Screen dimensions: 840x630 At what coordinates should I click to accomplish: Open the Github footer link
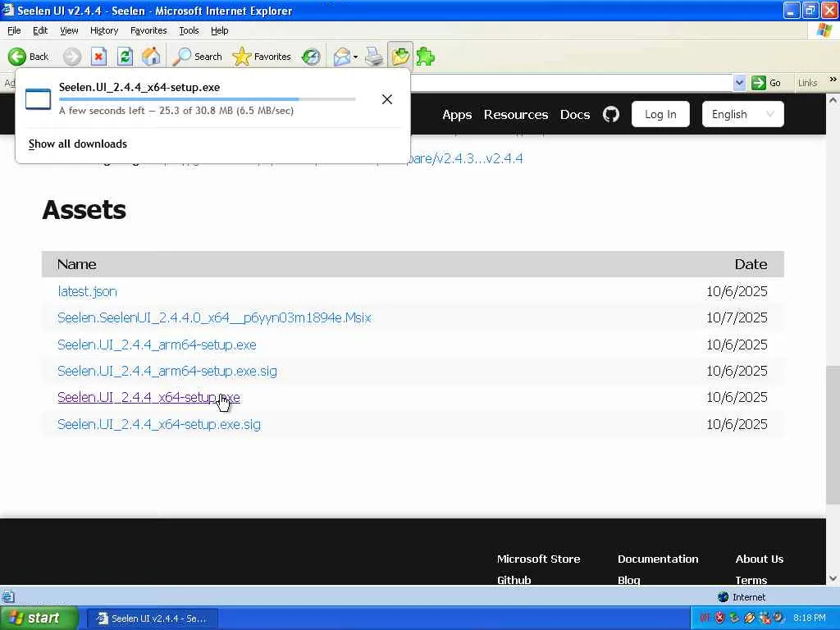514,580
